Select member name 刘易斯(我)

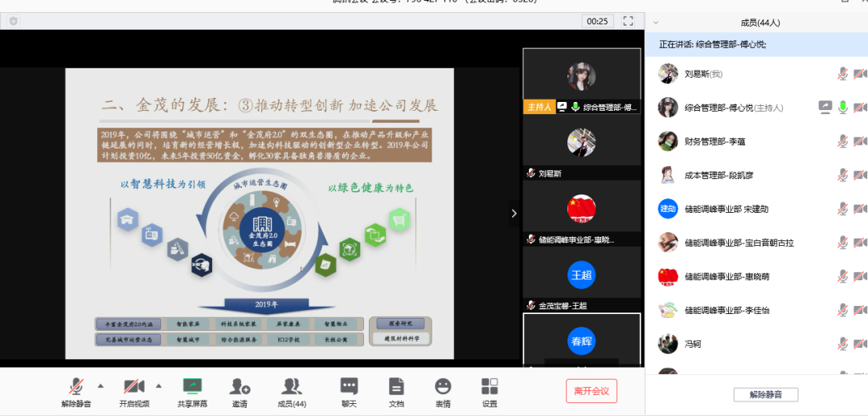(x=703, y=74)
